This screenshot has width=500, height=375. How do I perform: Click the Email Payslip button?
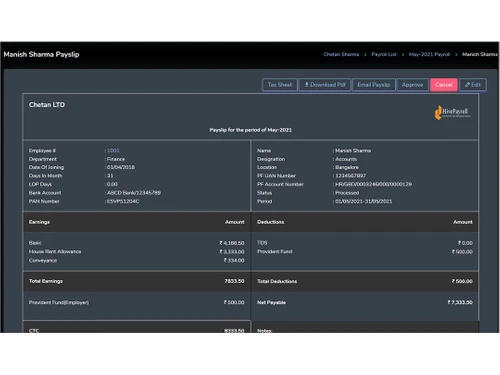point(374,85)
